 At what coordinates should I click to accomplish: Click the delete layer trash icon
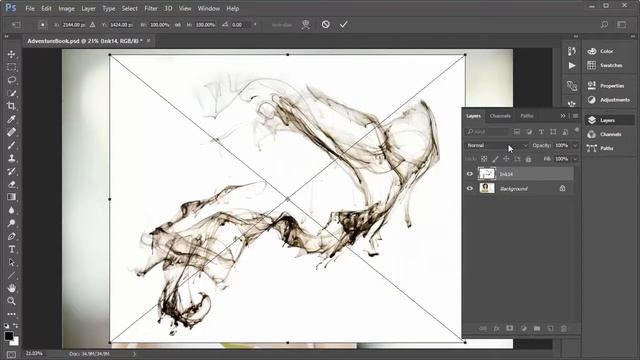pos(564,328)
